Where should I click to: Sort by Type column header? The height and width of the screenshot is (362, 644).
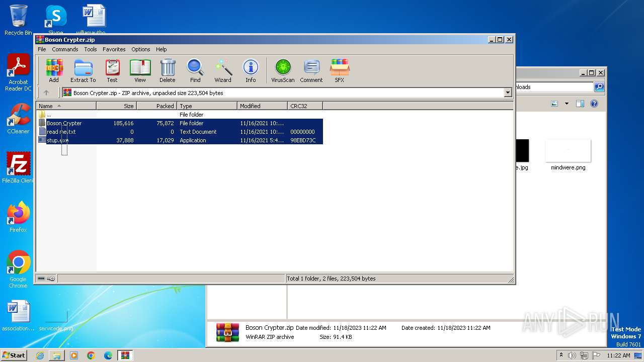(207, 106)
